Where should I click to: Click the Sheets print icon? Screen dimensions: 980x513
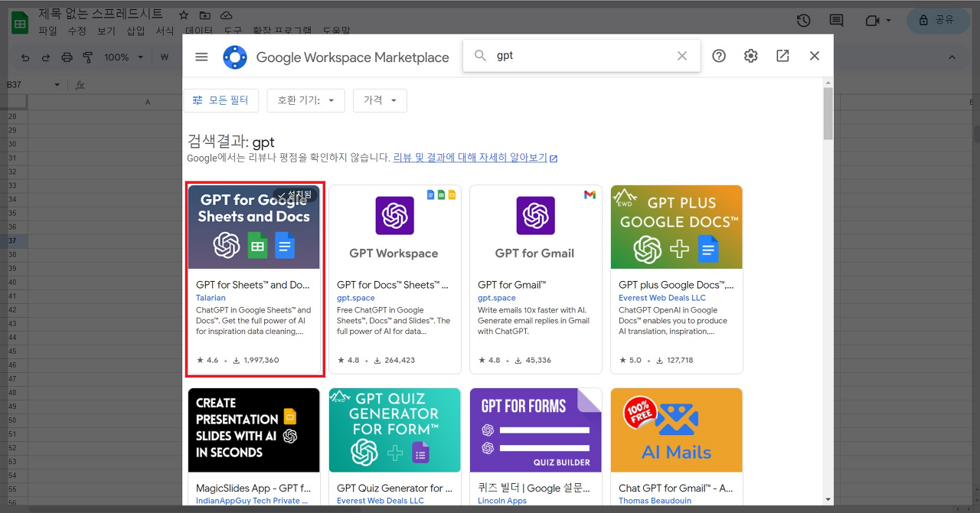(67, 57)
